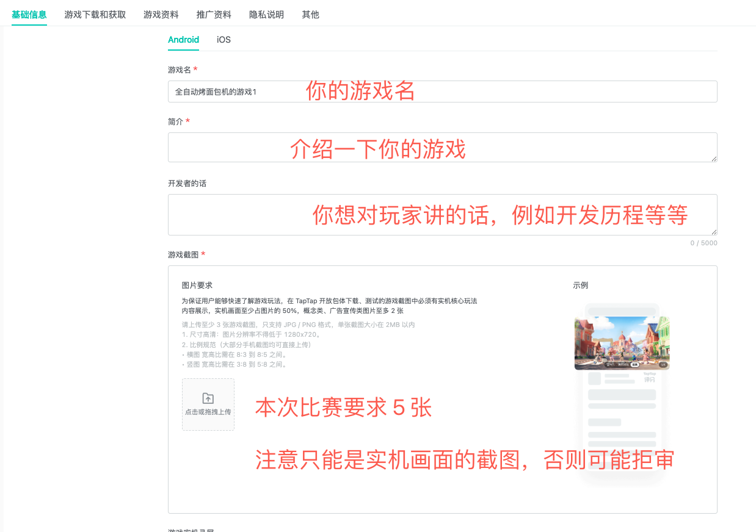Click the 游戏截图 field label

183,254
